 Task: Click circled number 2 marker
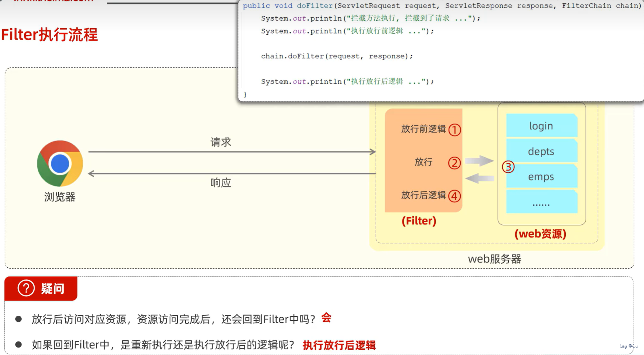(454, 163)
